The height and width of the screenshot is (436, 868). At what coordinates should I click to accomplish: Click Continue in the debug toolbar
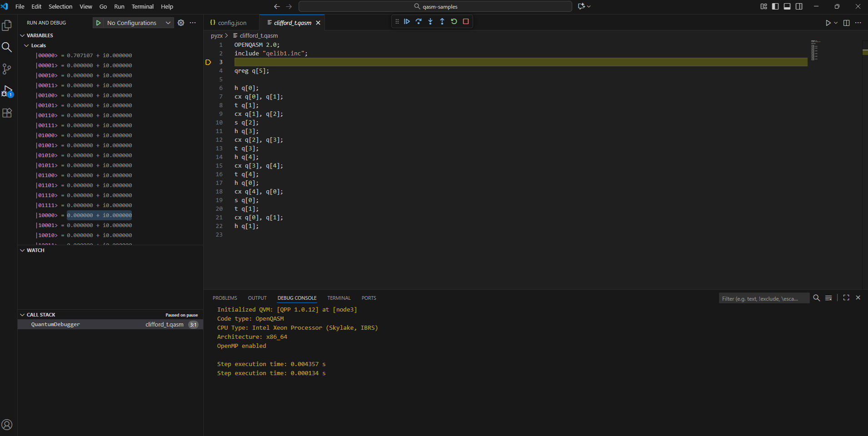tap(407, 21)
